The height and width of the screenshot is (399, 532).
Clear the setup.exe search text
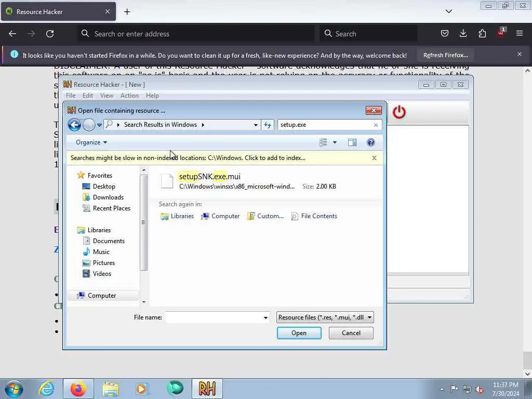pos(376,125)
